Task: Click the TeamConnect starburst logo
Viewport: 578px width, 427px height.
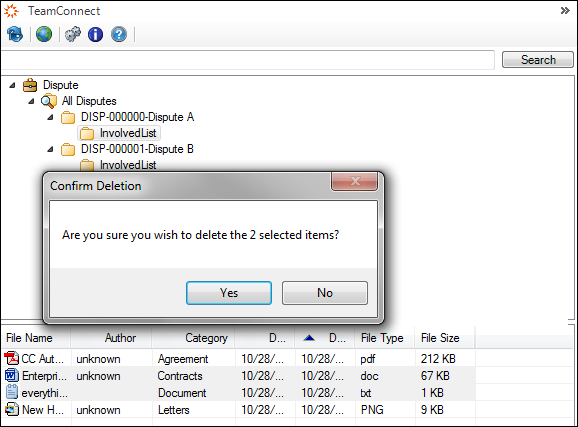Action: (11, 11)
